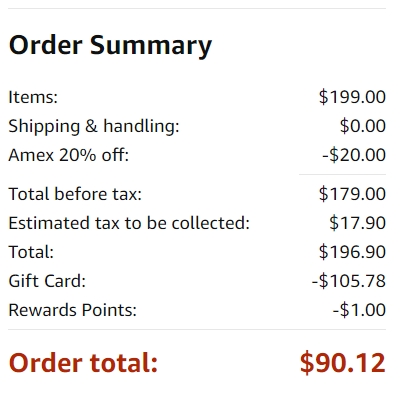410x400 pixels.
Task: Click the Gift Card label
Action: pos(47,281)
